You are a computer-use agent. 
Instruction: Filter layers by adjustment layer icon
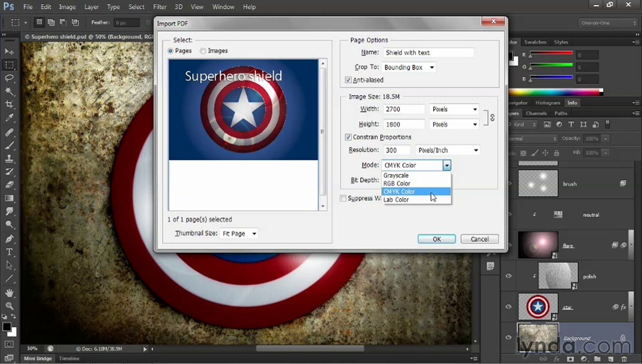point(559,124)
